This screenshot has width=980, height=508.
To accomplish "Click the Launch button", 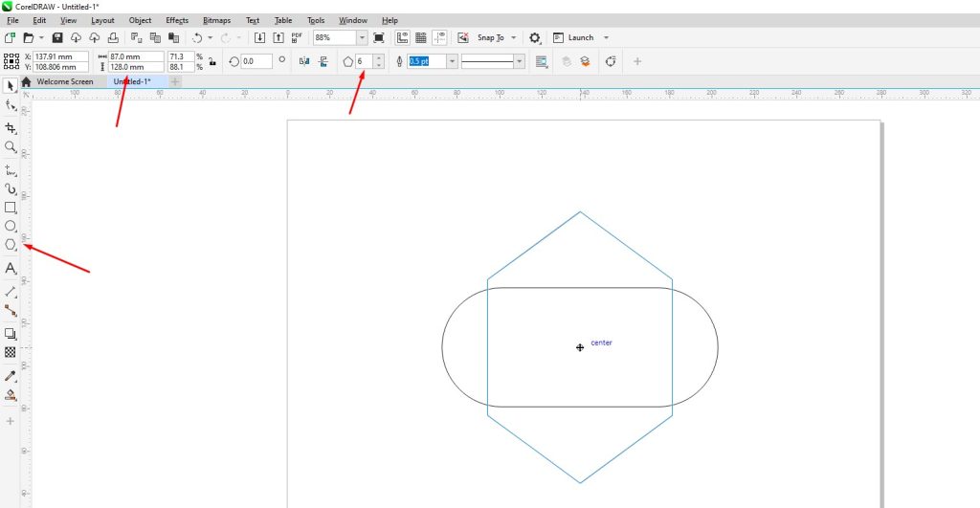I will pyautogui.click(x=580, y=37).
